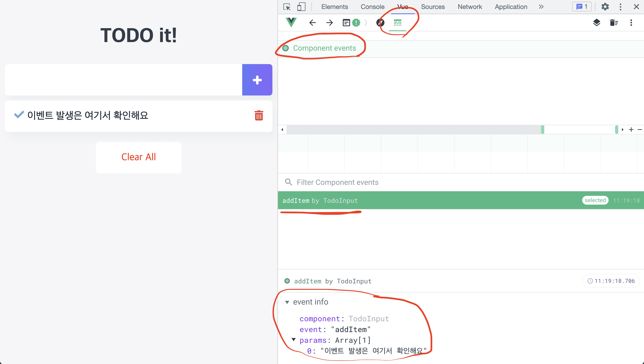Clear all timeline events with trash icon
The width and height of the screenshot is (644, 364).
614,23
